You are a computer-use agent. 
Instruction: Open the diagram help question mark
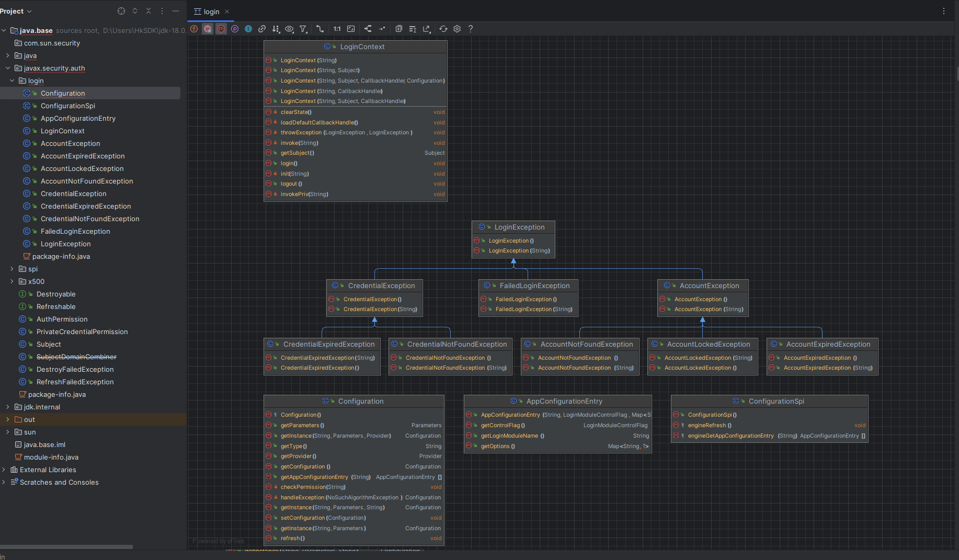pos(471,29)
